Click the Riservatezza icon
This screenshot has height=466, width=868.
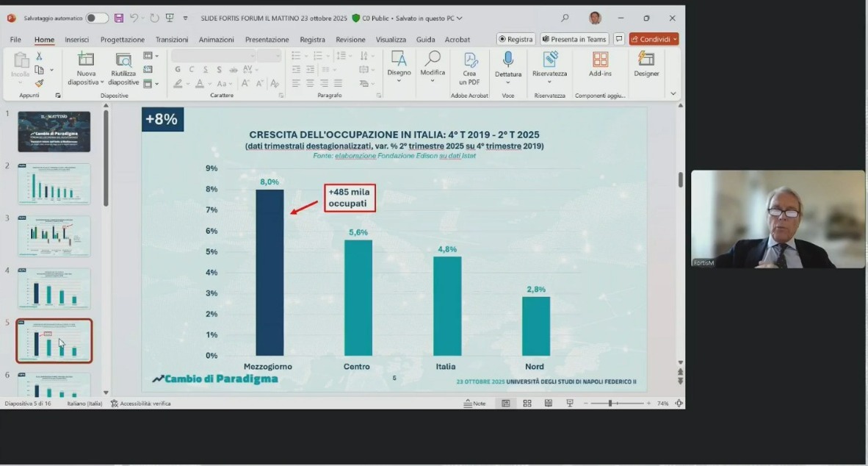pos(550,62)
